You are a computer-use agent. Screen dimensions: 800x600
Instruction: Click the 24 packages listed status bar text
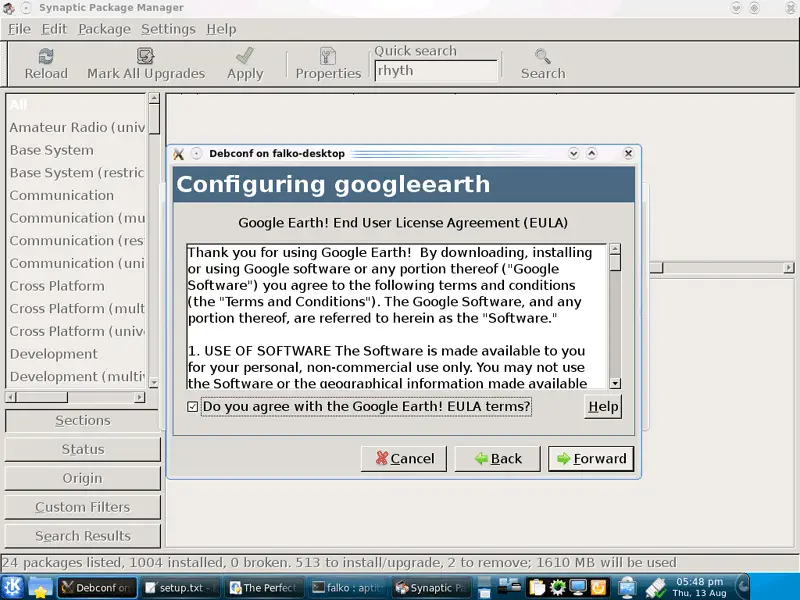(339, 563)
